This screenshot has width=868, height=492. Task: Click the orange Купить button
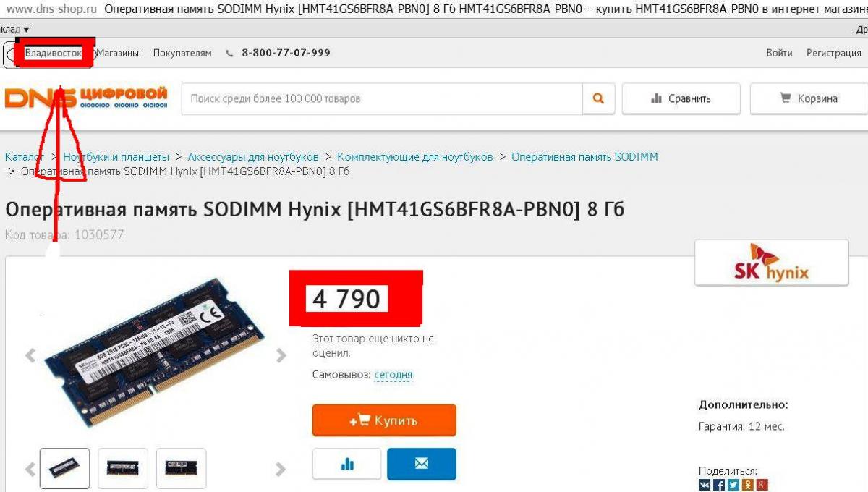(x=384, y=420)
